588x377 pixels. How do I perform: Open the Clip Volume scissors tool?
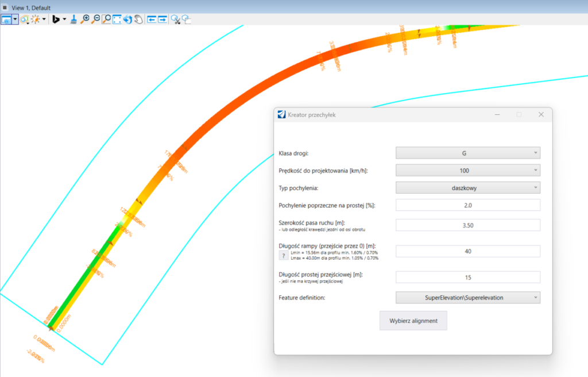click(x=176, y=19)
